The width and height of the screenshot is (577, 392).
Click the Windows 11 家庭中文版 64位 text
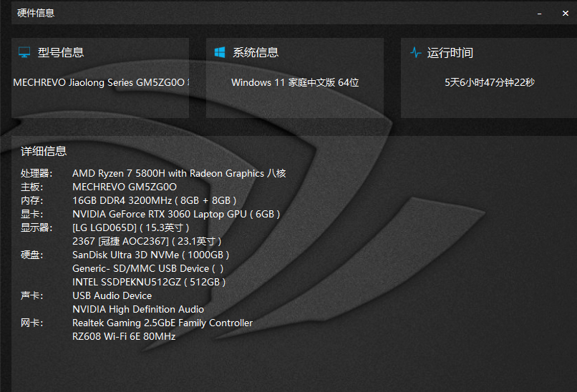[x=295, y=82]
